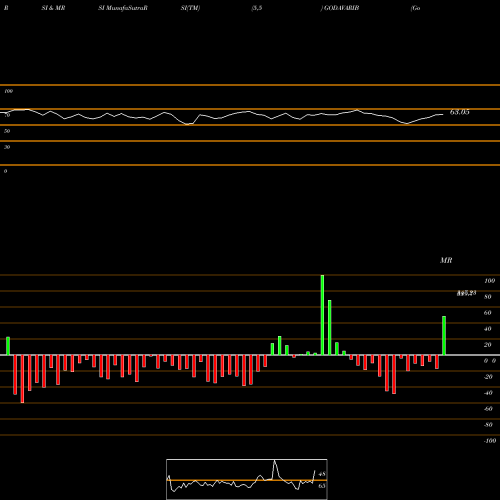500x500 pixels.
Task: Click the 'SI(TM)' header text
Action: (190, 8)
